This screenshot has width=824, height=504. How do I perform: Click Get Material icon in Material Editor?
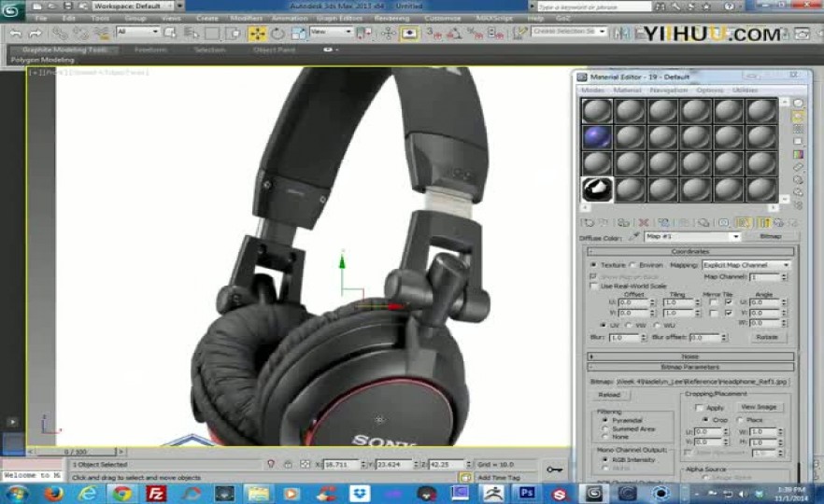click(587, 222)
